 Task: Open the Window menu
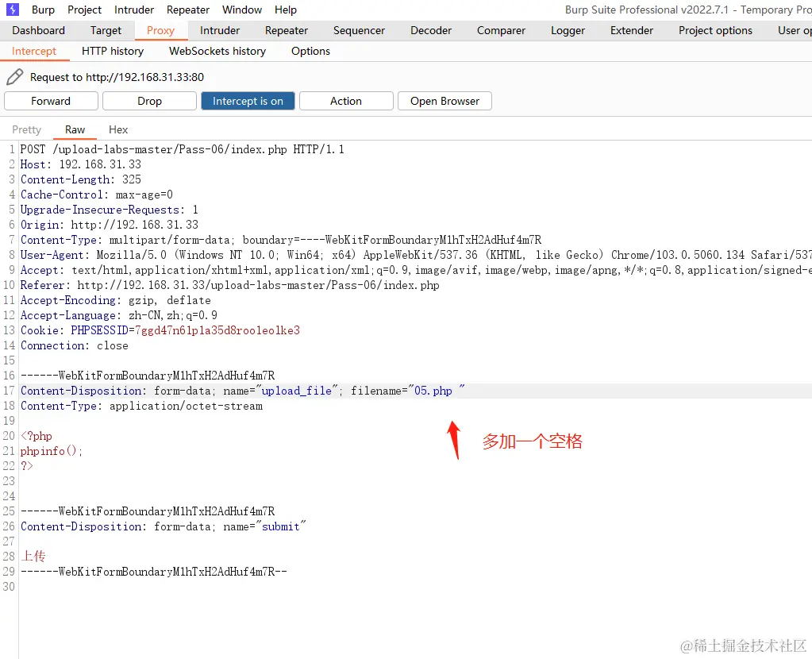pyautogui.click(x=242, y=10)
